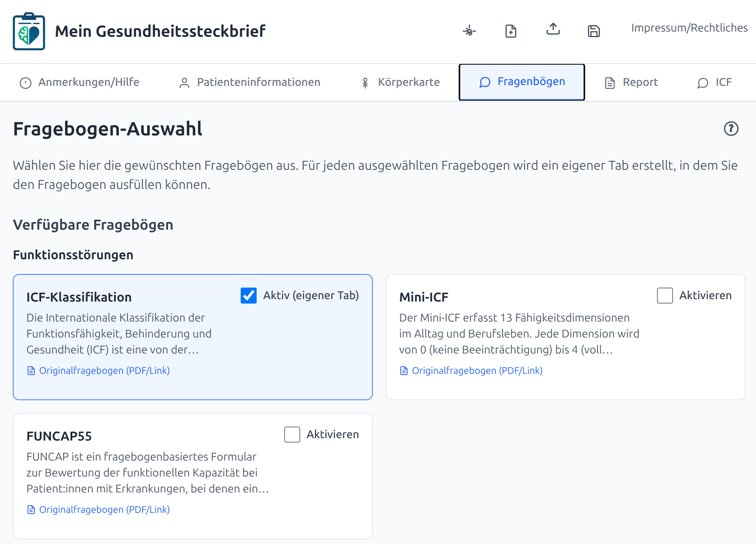Click the light/dark theme sun icon in the header

(x=469, y=31)
